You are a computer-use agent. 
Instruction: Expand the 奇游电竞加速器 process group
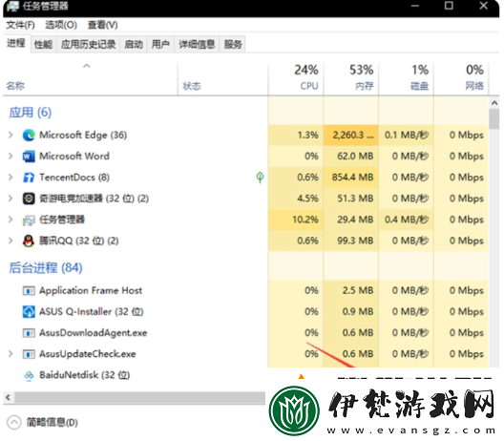coord(10,199)
